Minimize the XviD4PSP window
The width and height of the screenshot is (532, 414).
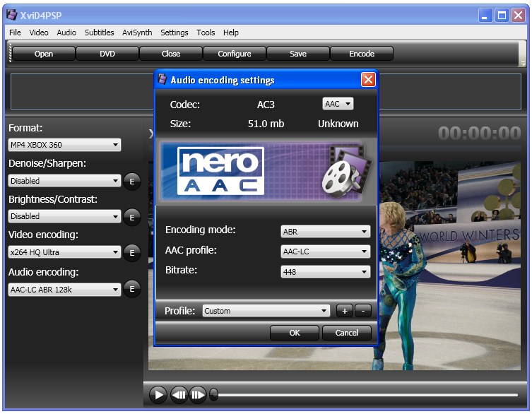485,16
